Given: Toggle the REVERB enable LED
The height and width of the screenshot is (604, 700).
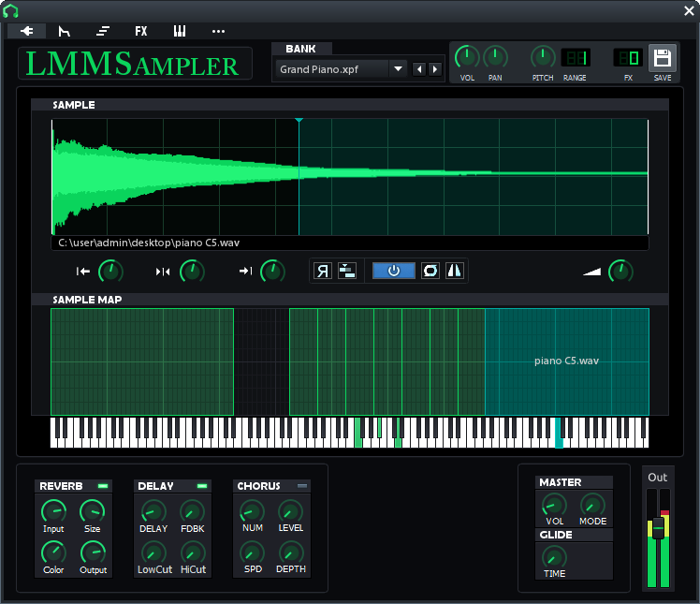Looking at the screenshot, I should (103, 486).
